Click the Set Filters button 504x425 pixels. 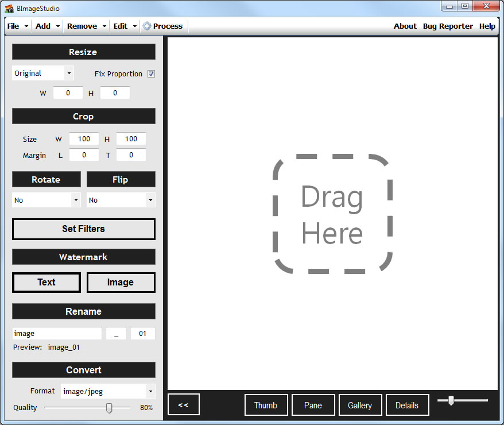click(x=84, y=229)
